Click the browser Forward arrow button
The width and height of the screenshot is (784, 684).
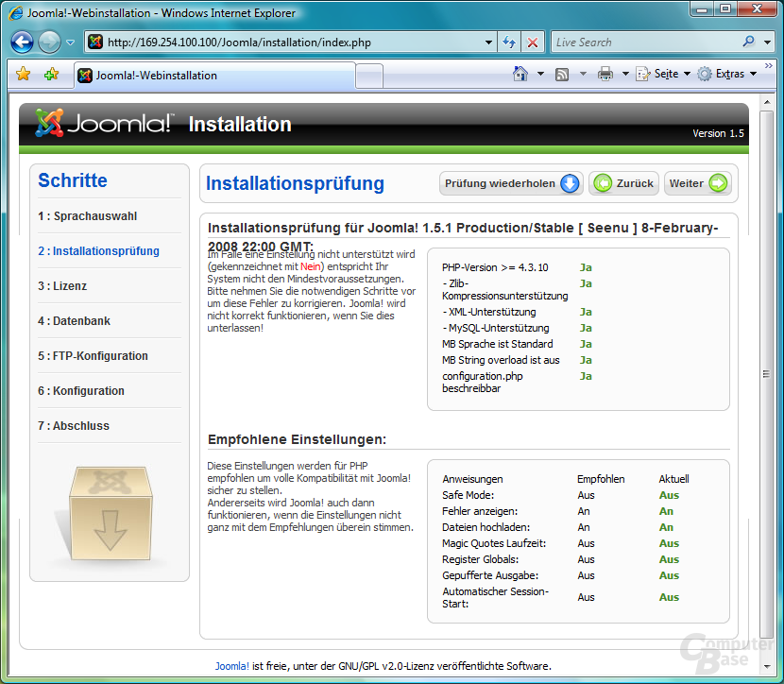49,42
